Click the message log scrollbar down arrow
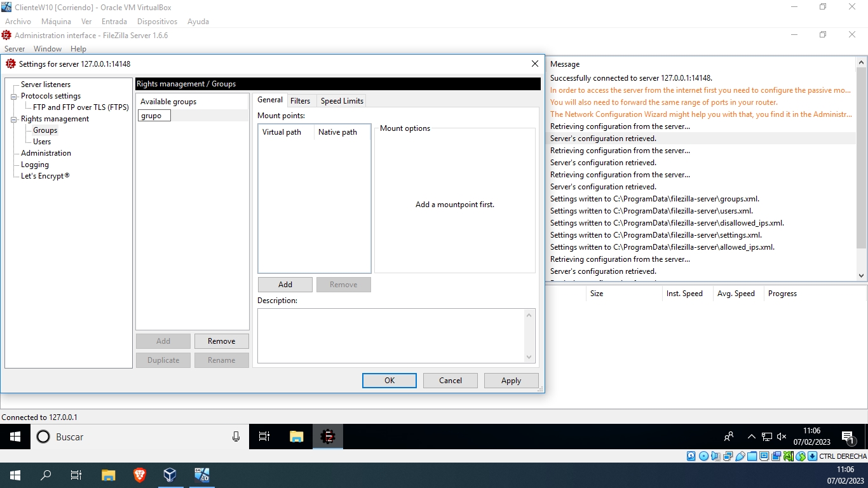The image size is (868, 488). coord(862,276)
